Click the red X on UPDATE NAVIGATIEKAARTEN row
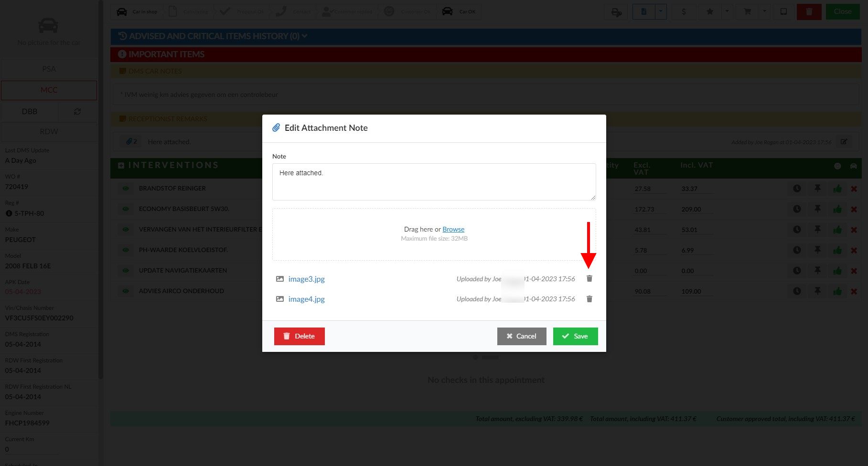Image resolution: width=868 pixels, height=466 pixels. (x=854, y=271)
